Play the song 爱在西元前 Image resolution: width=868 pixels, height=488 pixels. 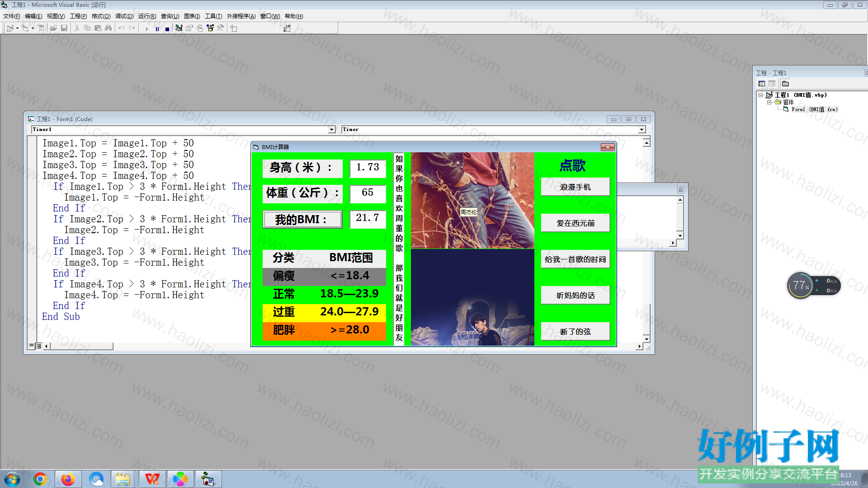click(x=575, y=223)
